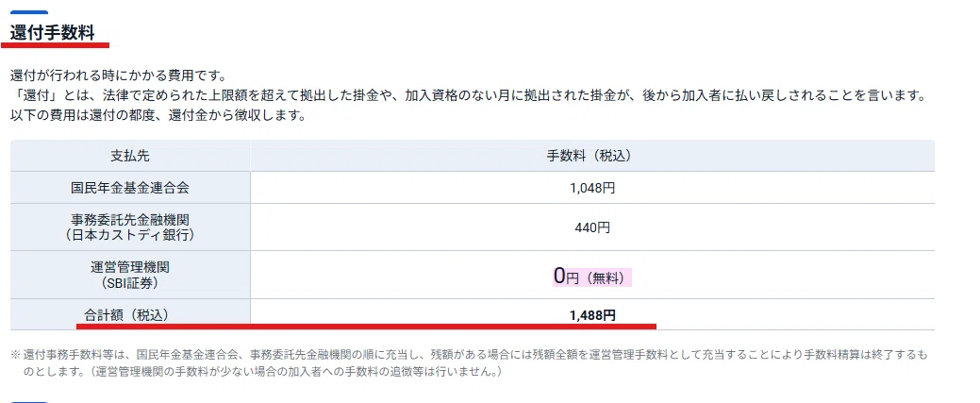The height and width of the screenshot is (403, 980).
Task: Click the 1,488円 total amount
Action: [x=592, y=315]
